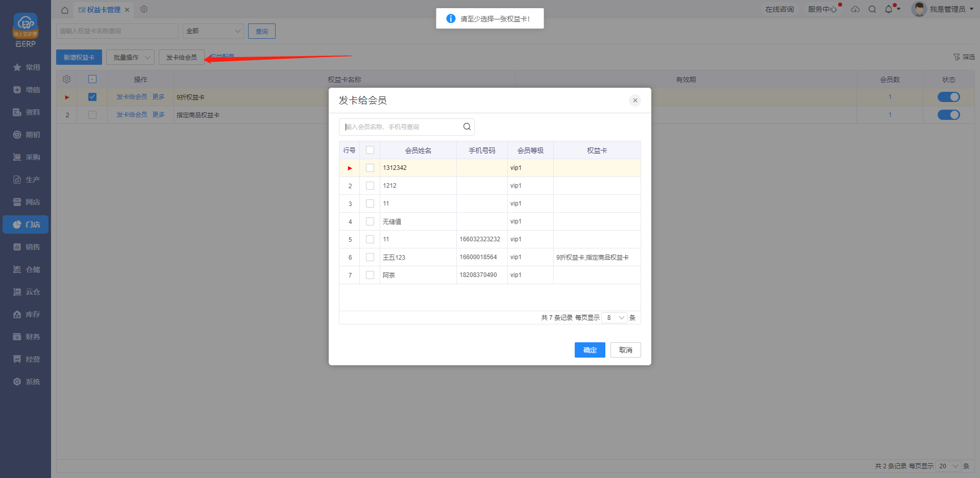The image size is (980, 478).
Task: Open the 财务 sidebar menu
Action: (26, 337)
